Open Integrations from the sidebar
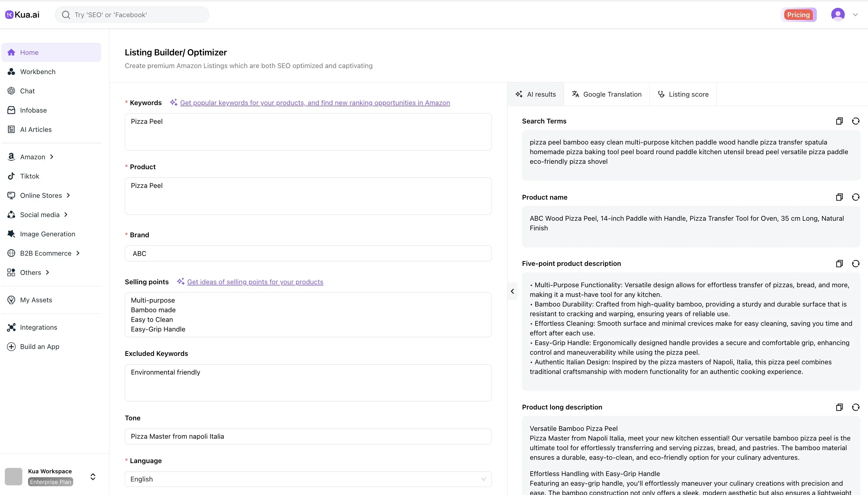 [x=39, y=327]
